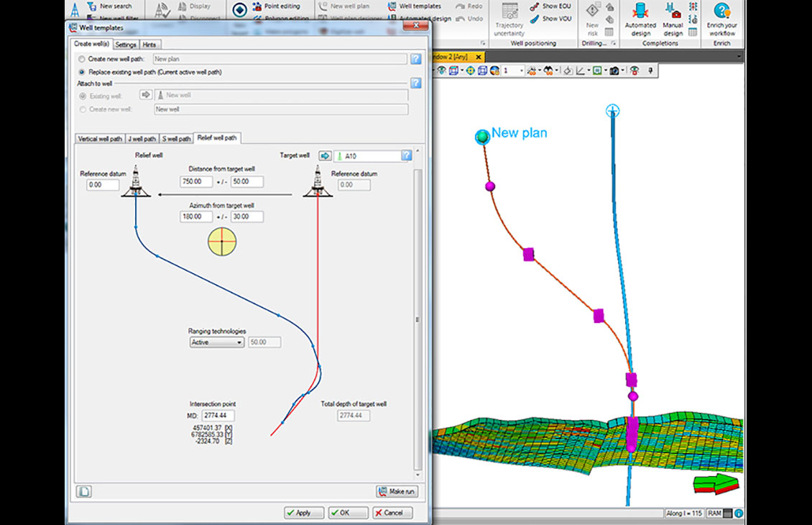The width and height of the screenshot is (812, 525).
Task: Switch to the Settings tab
Action: [126, 45]
